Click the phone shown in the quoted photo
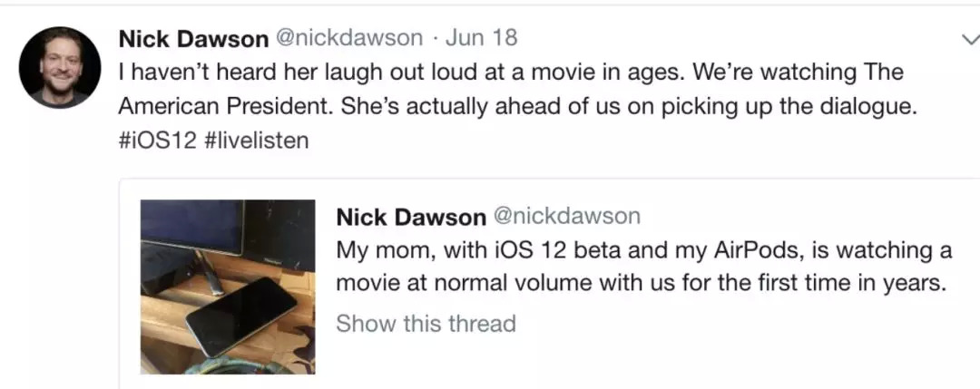Image resolution: width=980 pixels, height=389 pixels. point(240,316)
